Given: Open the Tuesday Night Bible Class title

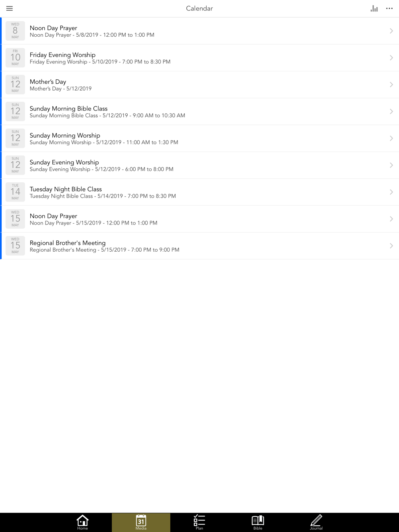Looking at the screenshot, I should [66, 189].
